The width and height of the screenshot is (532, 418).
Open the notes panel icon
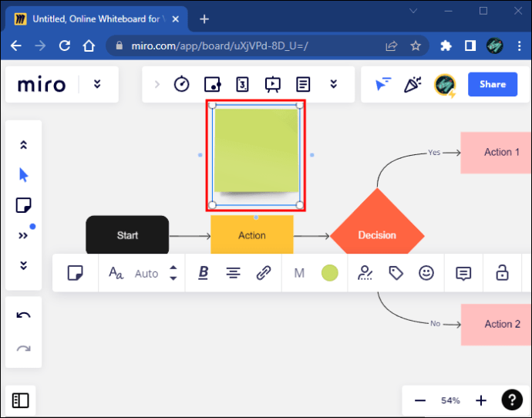[304, 84]
